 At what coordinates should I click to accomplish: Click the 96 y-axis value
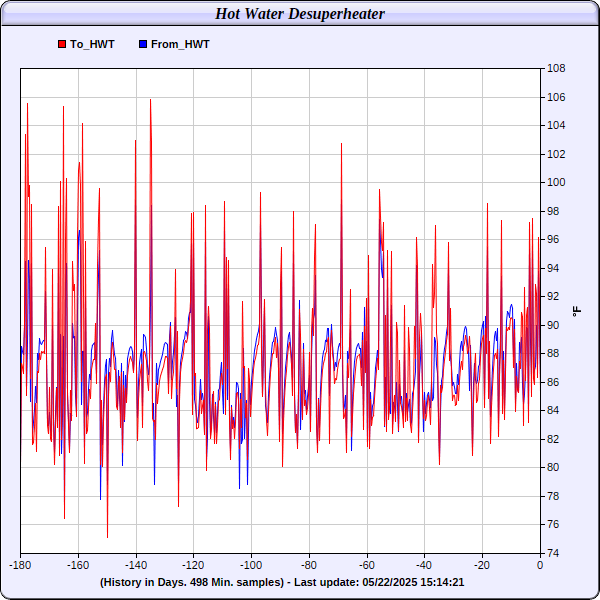[554, 240]
